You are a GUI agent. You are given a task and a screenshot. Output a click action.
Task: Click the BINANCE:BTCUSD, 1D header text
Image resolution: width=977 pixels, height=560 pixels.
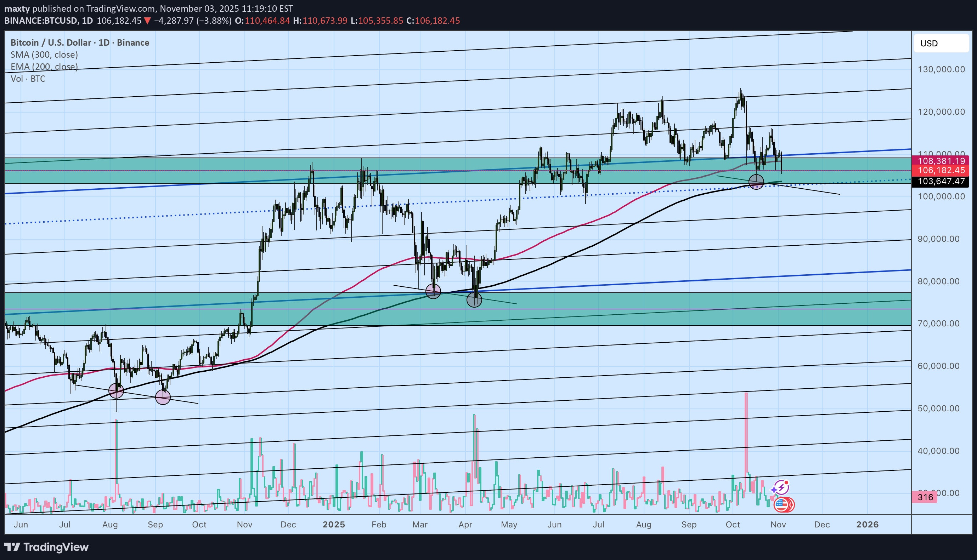pyautogui.click(x=49, y=21)
